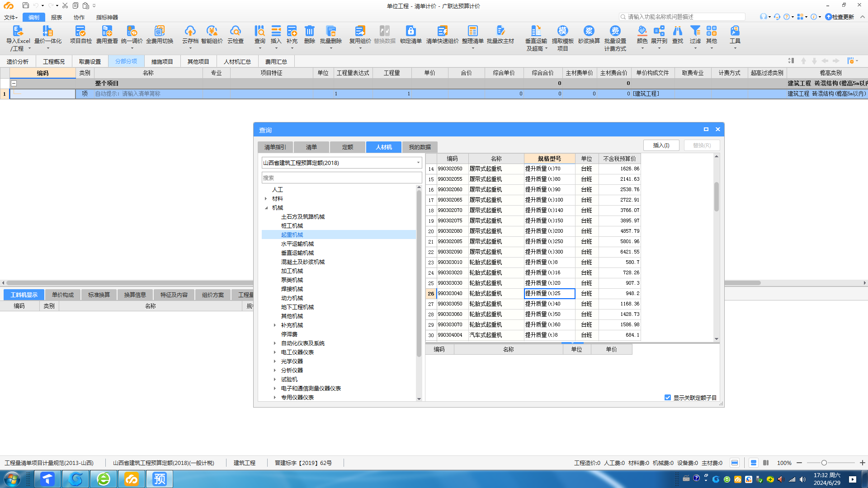
Task: Click the 搜索 field in query dialog
Action: tap(342, 178)
